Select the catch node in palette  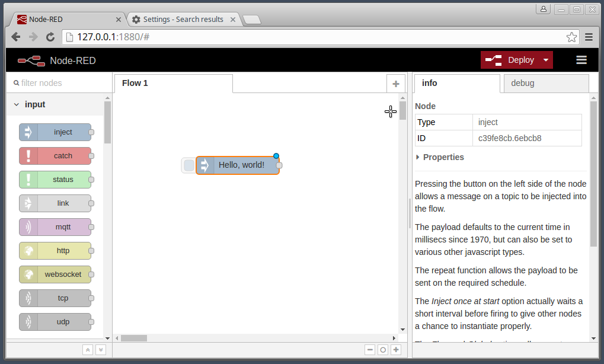[55, 156]
